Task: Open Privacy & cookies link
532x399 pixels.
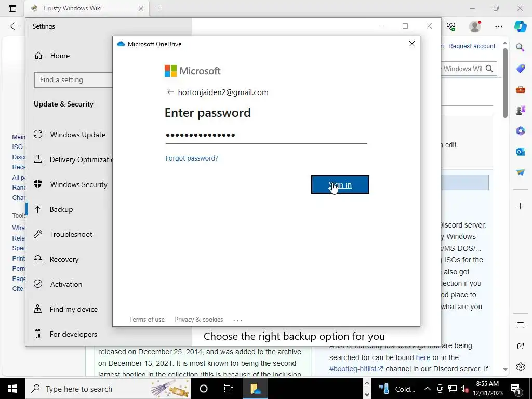Action: [x=199, y=320]
